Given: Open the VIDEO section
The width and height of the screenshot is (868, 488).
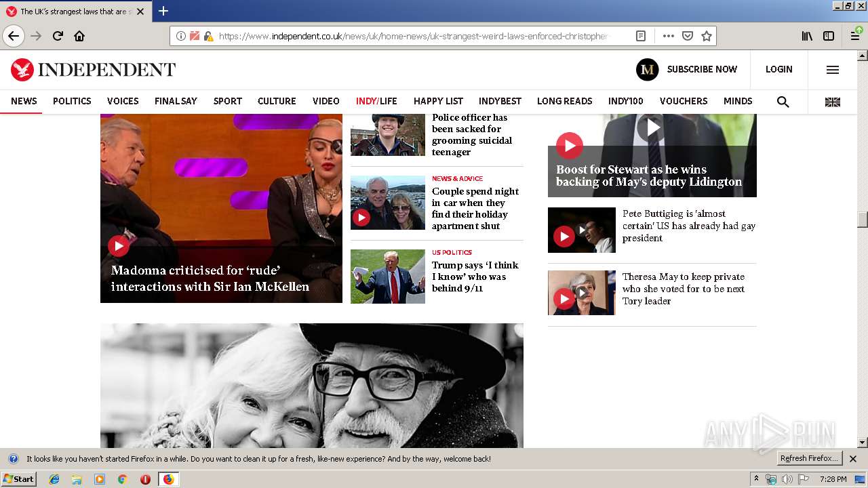Looking at the screenshot, I should (326, 101).
